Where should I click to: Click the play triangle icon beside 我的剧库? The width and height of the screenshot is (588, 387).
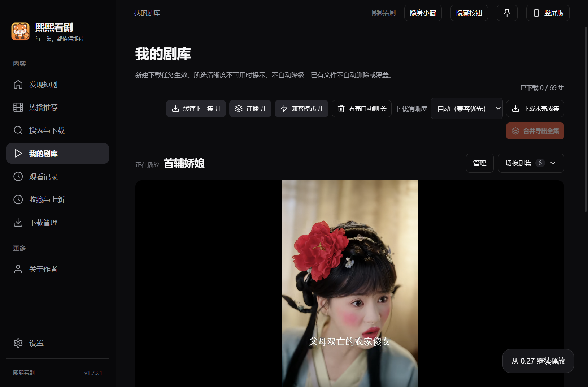click(18, 154)
